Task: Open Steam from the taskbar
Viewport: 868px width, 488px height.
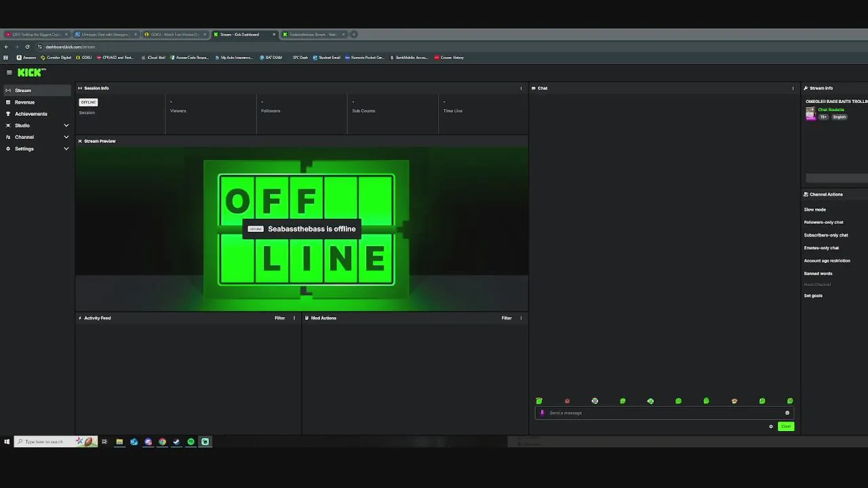Action: pyautogui.click(x=176, y=442)
